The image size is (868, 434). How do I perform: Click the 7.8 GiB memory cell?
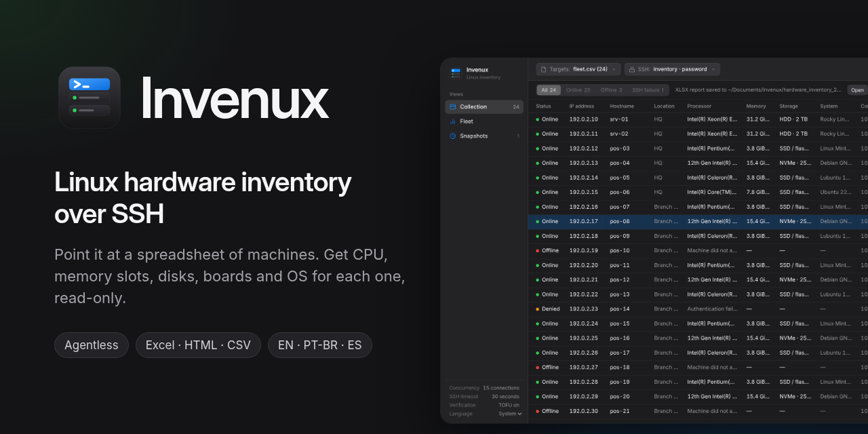pos(757,192)
